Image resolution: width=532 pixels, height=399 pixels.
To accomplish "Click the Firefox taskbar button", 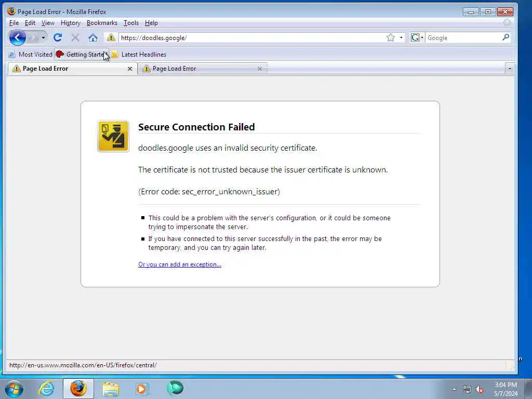I will pyautogui.click(x=78, y=389).
